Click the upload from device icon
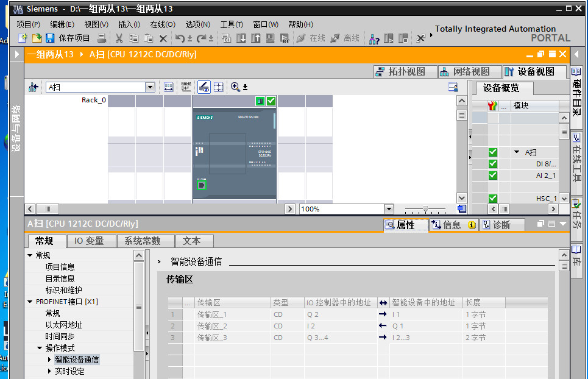The width and height of the screenshot is (588, 379). pyautogui.click(x=256, y=38)
